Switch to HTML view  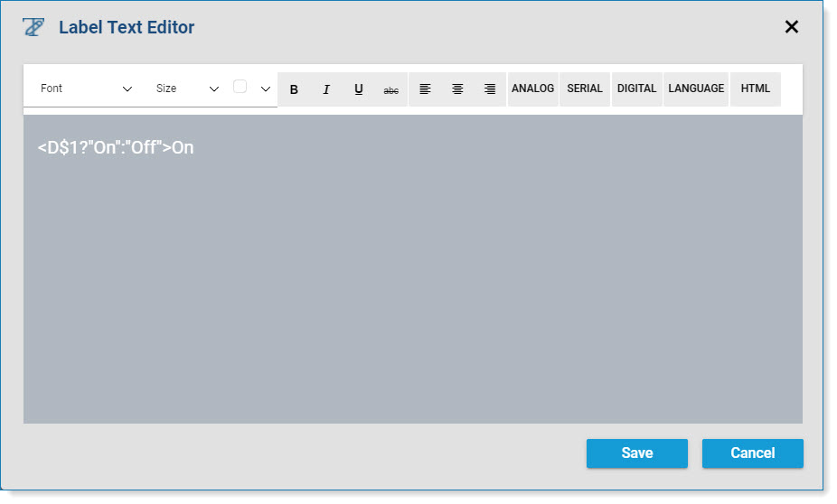pyautogui.click(x=756, y=89)
